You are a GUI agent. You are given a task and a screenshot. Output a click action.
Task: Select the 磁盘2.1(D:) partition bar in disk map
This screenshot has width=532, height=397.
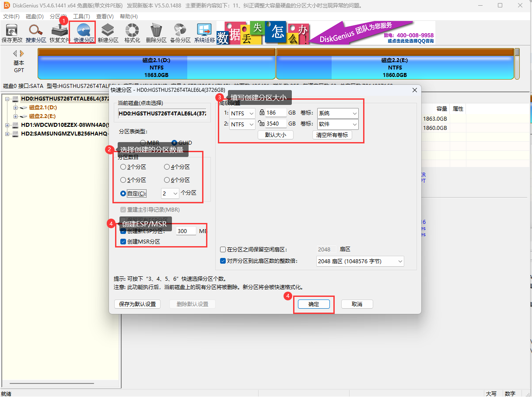(157, 63)
